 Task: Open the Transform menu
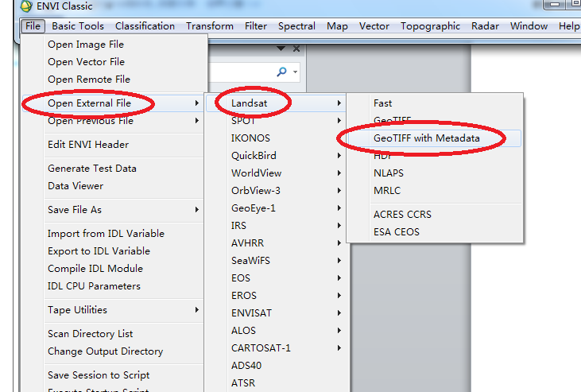(x=210, y=26)
